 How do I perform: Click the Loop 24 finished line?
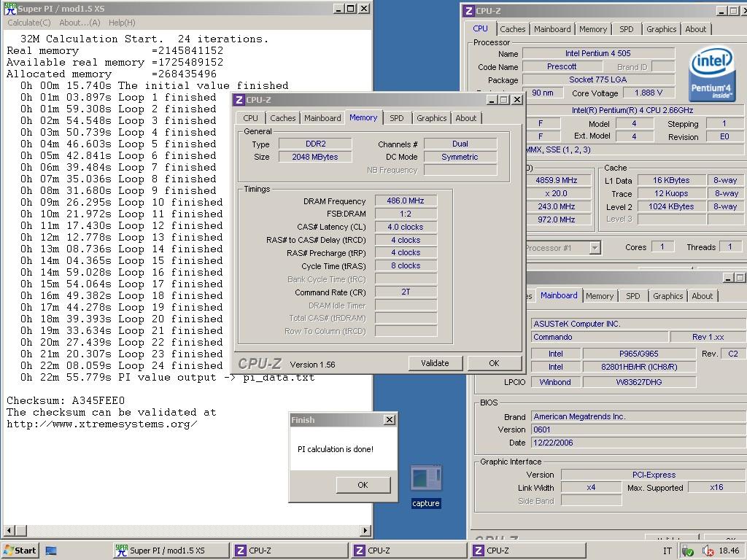point(122,366)
